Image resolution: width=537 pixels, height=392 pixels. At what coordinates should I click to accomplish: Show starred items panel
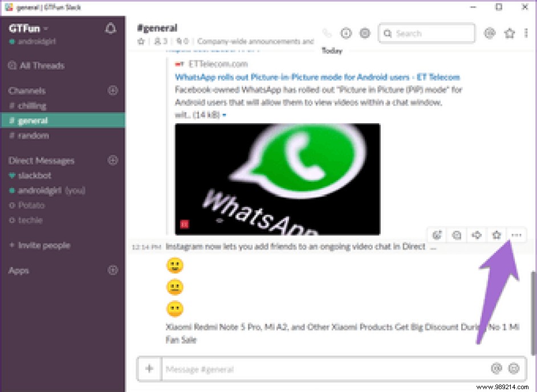pos(509,33)
